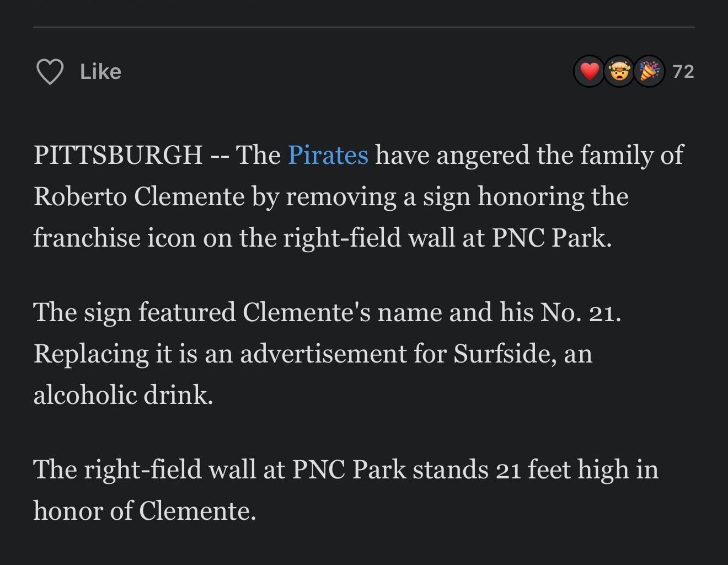The image size is (728, 565).
Task: Select the paragraph starting with PITTSBURGH
Action: point(358,196)
